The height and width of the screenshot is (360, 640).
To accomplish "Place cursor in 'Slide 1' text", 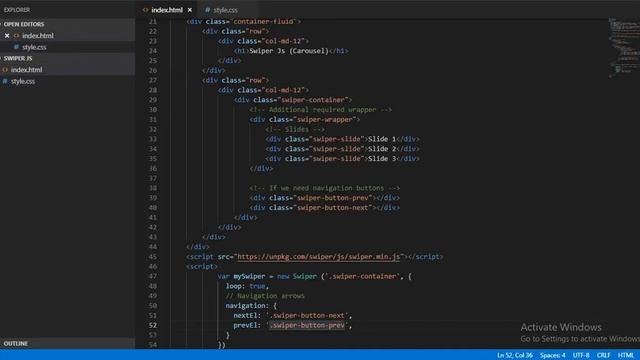I will point(382,139).
